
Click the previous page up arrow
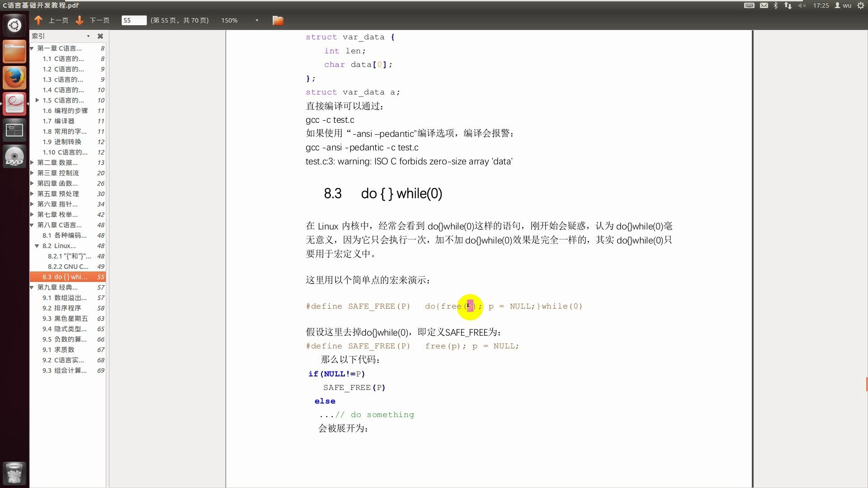pyautogui.click(x=39, y=20)
